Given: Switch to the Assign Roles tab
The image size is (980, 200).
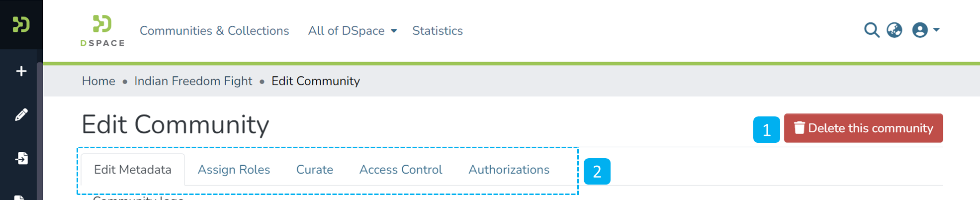Looking at the screenshot, I should [x=234, y=170].
